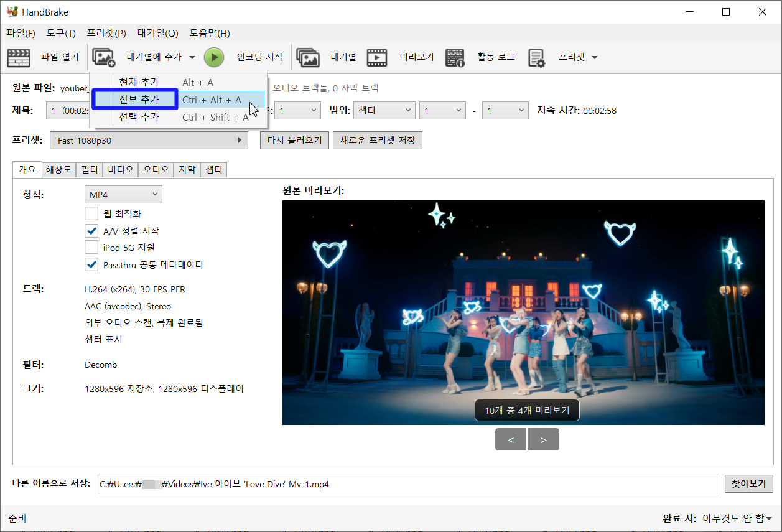Click the 1280x596 저장소 size text
782x532 pixels.
(x=164, y=389)
